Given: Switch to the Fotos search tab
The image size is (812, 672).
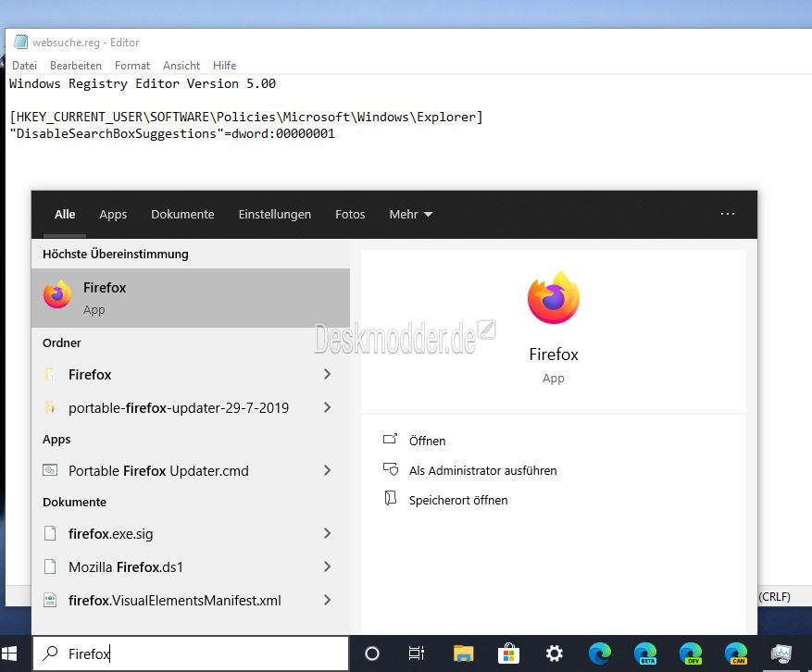Looking at the screenshot, I should 350,215.
